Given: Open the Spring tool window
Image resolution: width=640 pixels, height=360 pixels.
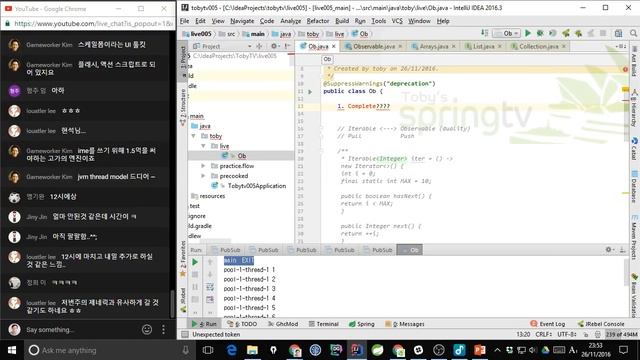Looking at the screenshot, I should point(362,324).
